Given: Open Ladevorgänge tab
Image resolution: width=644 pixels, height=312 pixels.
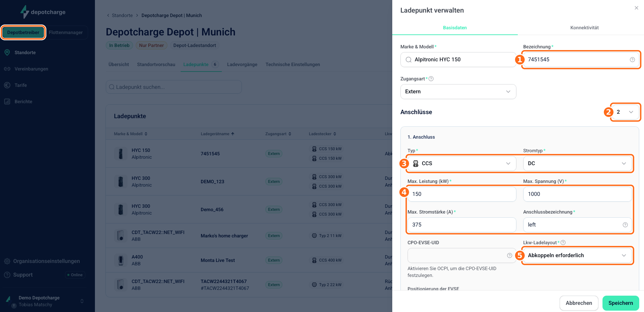Looking at the screenshot, I should coord(242,64).
